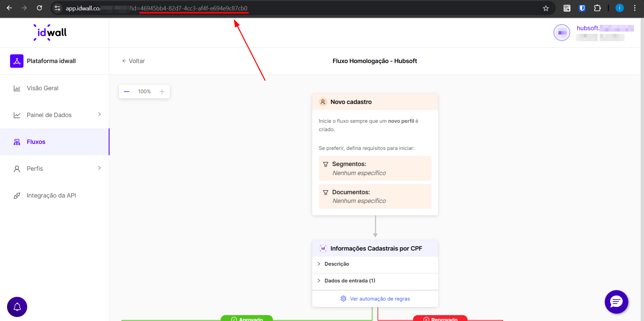Click the Fluxo Homologação - Hubsoft title
644x321 pixels.
pos(375,61)
